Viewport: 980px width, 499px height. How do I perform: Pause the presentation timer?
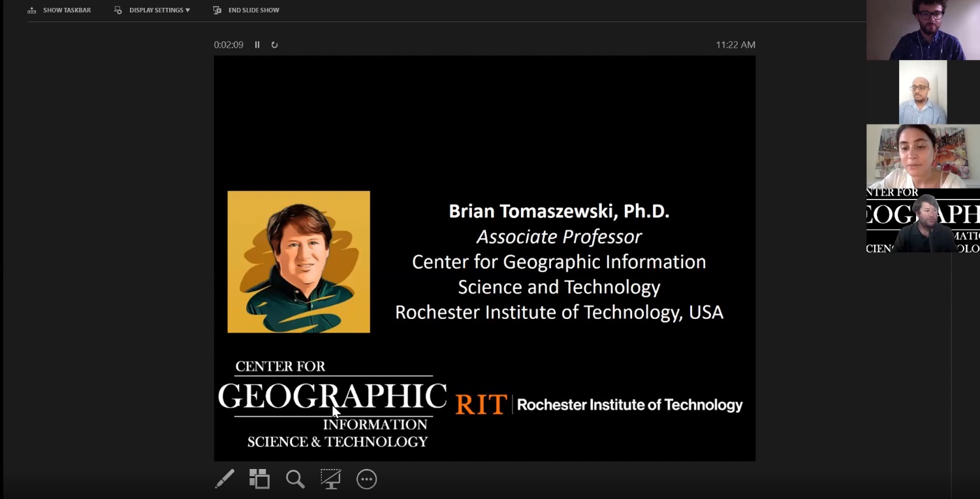257,45
